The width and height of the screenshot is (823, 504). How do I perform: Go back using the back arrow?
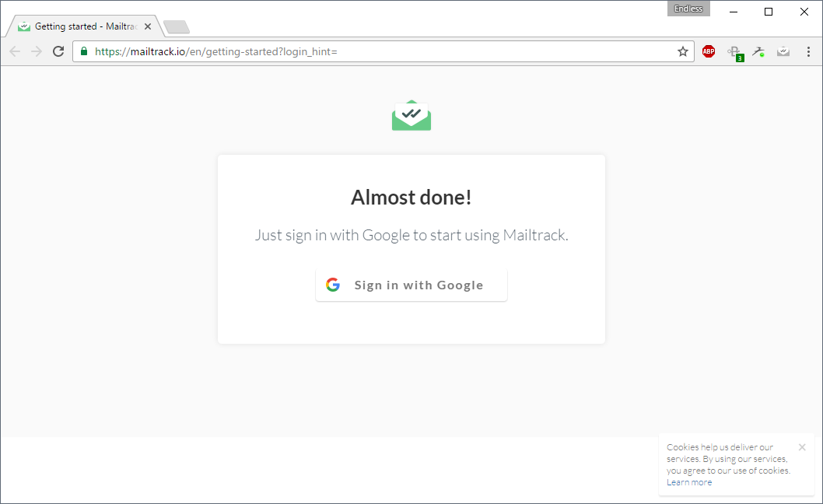tap(15, 51)
